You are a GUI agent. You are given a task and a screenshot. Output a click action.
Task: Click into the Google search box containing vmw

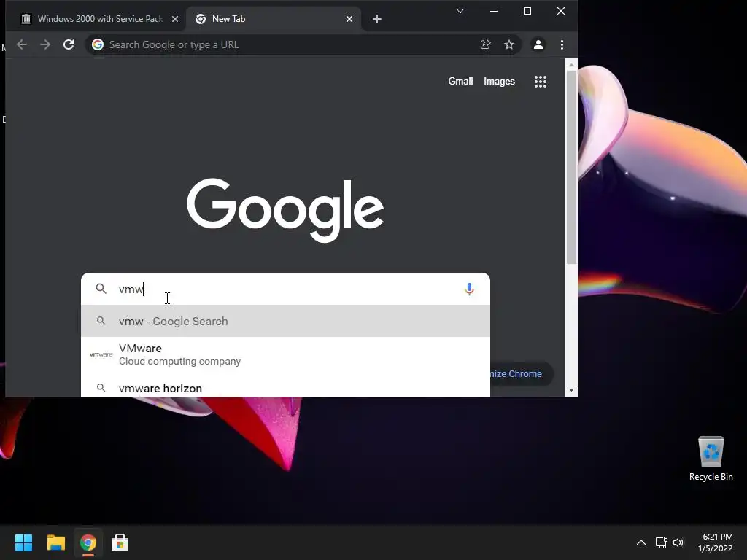(285, 289)
